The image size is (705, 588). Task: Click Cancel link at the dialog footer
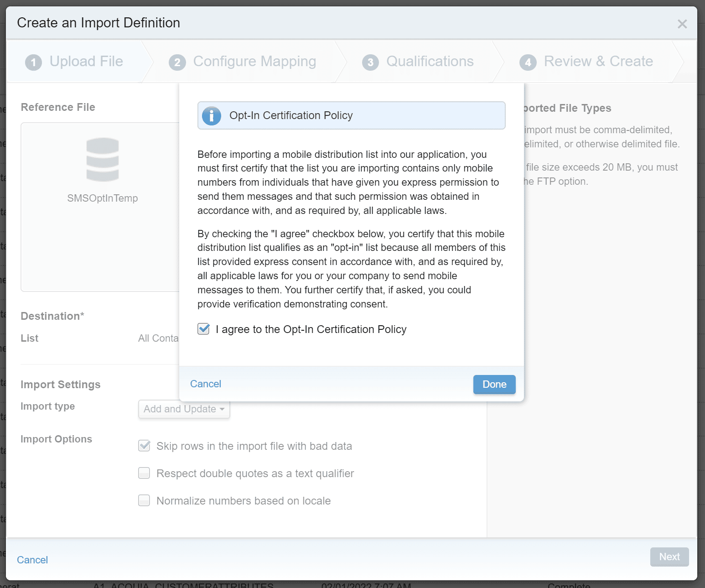click(32, 560)
